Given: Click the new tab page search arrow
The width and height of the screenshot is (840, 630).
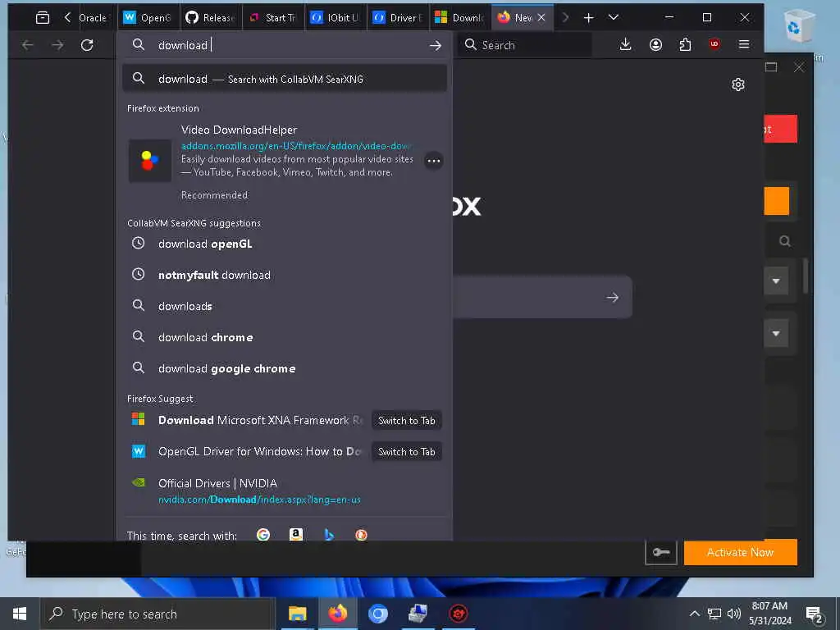Looking at the screenshot, I should (x=612, y=297).
